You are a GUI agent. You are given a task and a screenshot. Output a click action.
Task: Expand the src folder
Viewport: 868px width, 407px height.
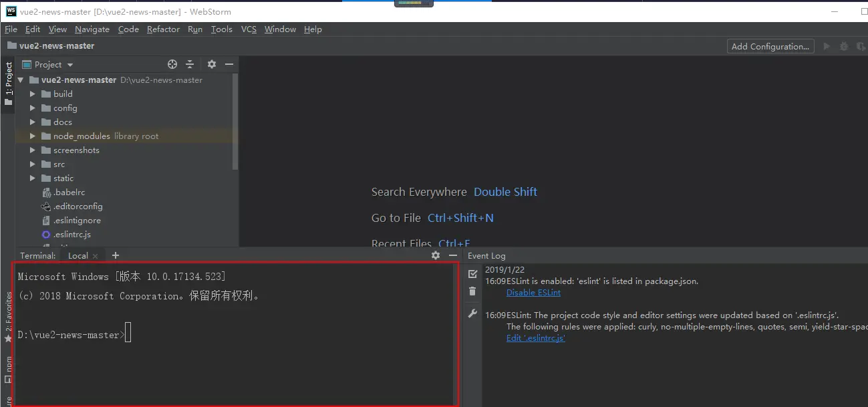(x=32, y=164)
